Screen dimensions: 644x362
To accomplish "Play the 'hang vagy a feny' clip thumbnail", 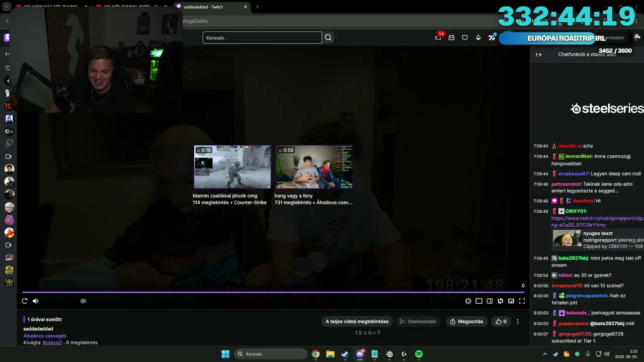I will (x=314, y=167).
